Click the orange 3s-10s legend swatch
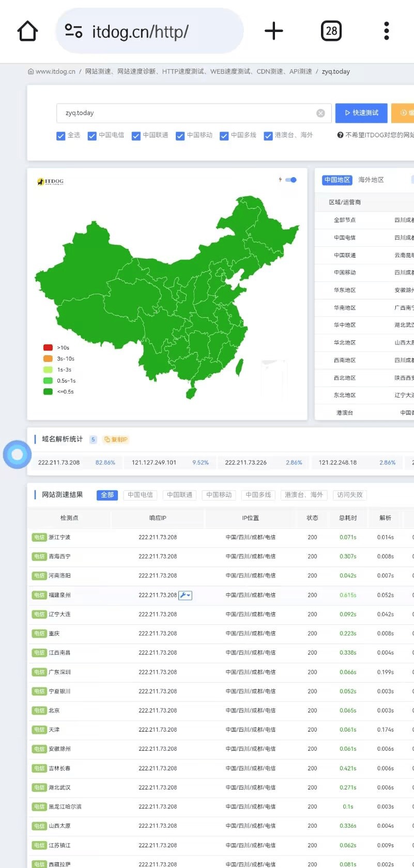 [48, 358]
